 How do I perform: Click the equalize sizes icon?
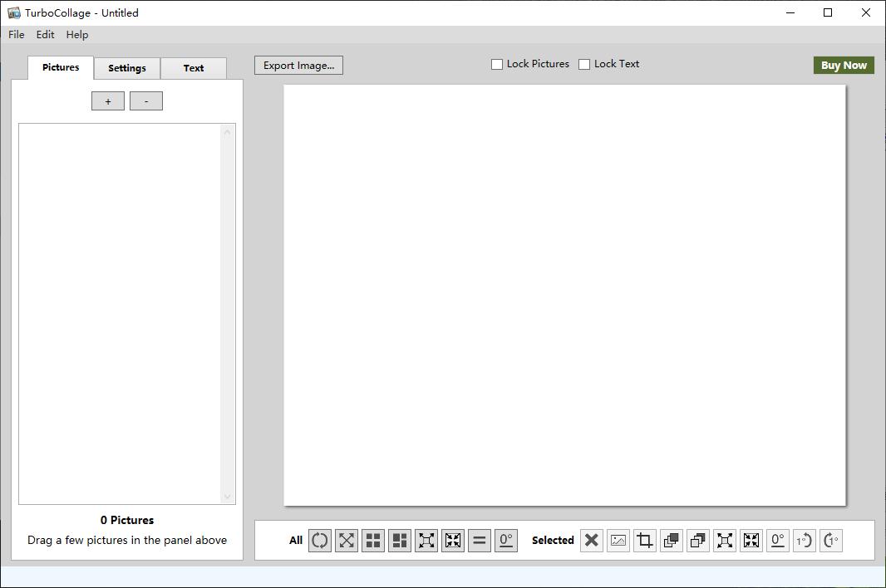[480, 541]
